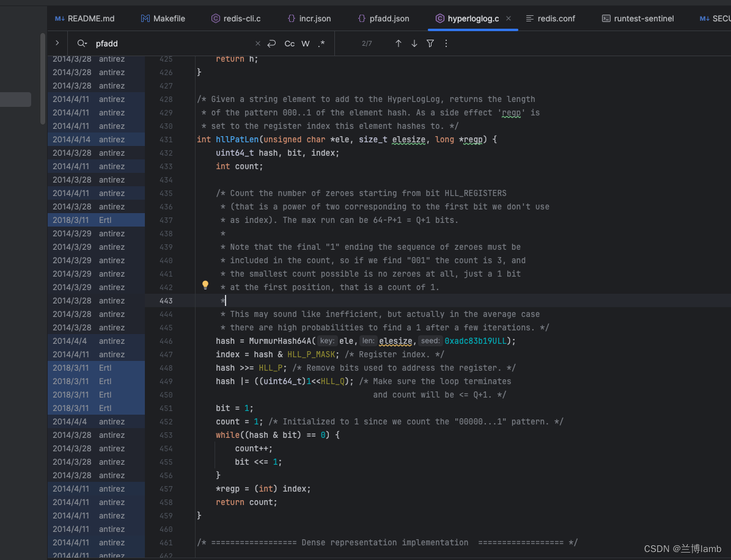Switch to redis-cli.c tab

236,19
